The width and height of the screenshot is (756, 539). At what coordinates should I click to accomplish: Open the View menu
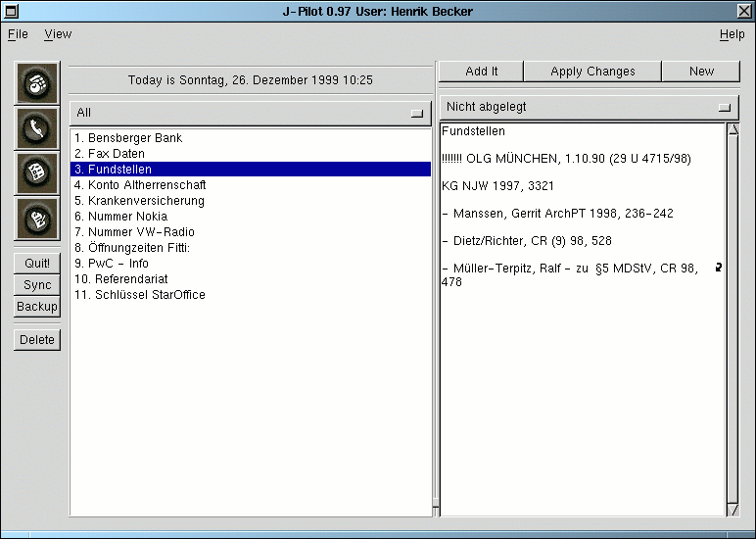click(x=58, y=34)
